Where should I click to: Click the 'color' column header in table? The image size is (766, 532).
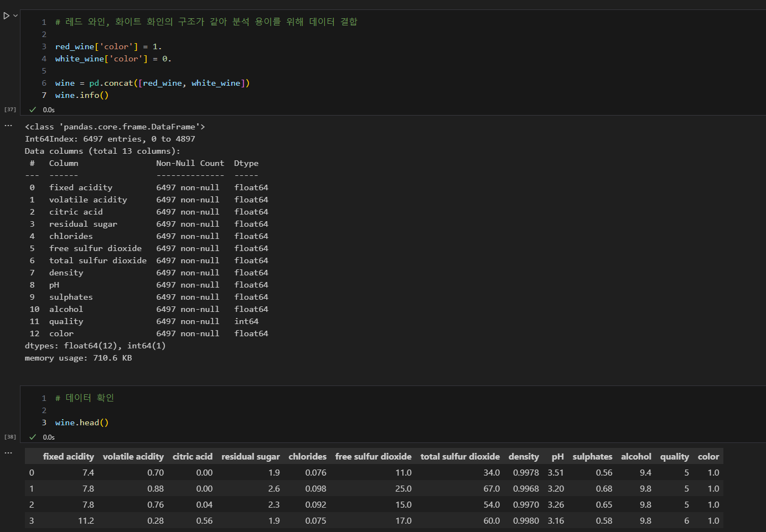coord(708,456)
